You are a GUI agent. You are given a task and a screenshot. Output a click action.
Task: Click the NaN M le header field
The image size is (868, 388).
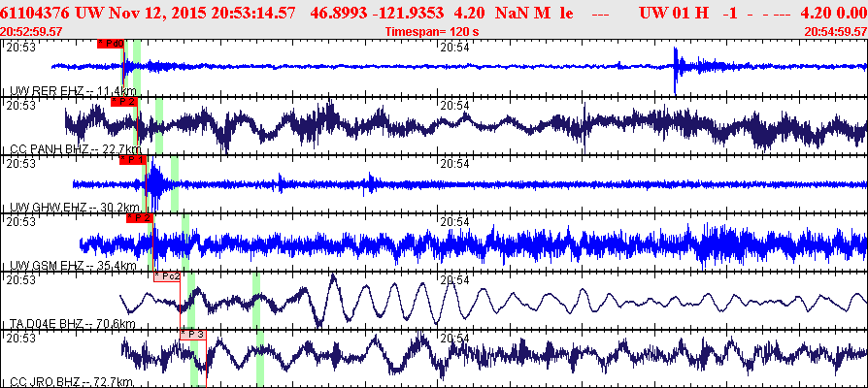coord(534,13)
